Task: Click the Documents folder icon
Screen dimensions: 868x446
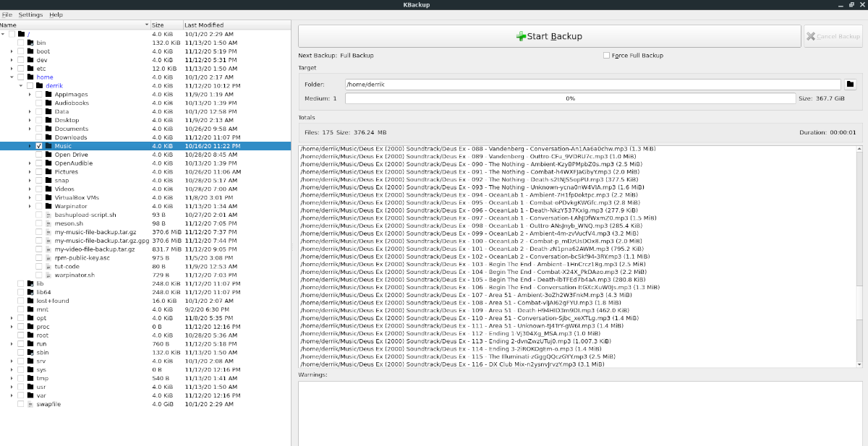Action: pyautogui.click(x=48, y=129)
